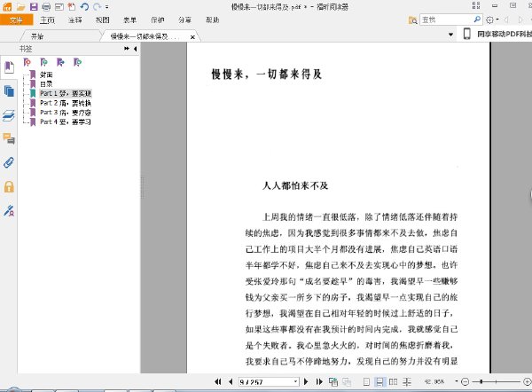Screen dimensions: 532x392
Task: Undo the last action
Action: [x=84, y=6]
